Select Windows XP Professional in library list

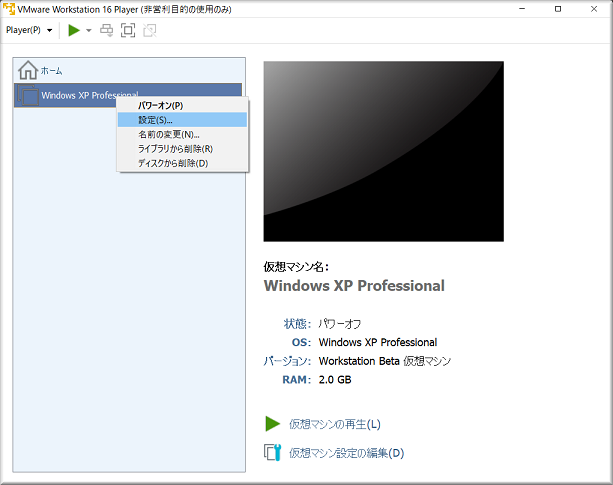pos(128,95)
